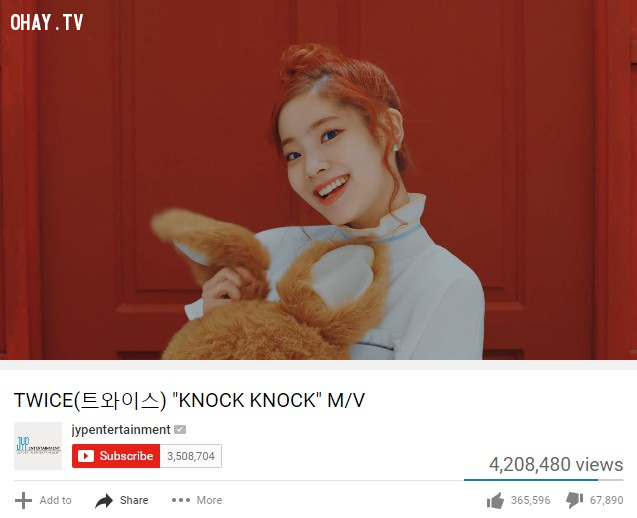
Task: Like the video with the thumbs-up icon
Action: pos(495,501)
